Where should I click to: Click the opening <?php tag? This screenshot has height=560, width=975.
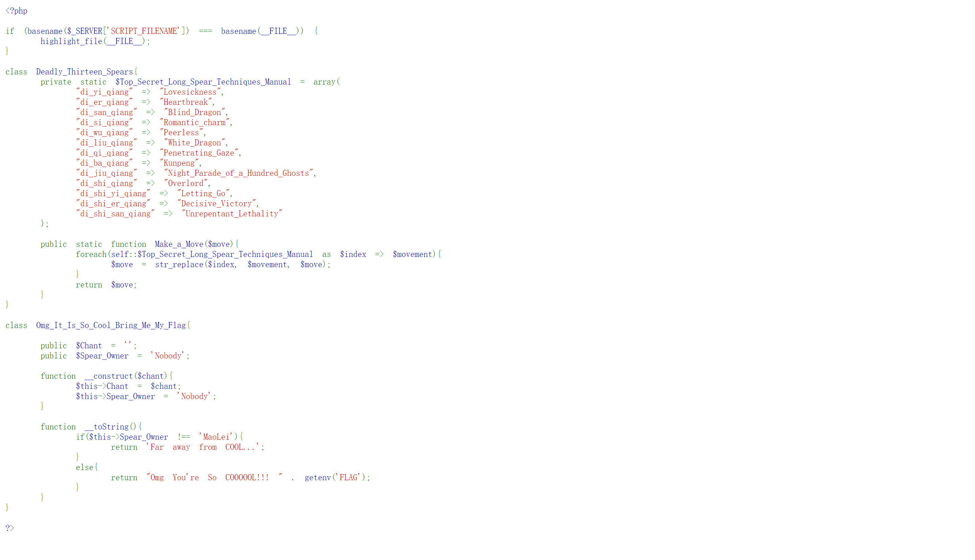click(x=16, y=11)
